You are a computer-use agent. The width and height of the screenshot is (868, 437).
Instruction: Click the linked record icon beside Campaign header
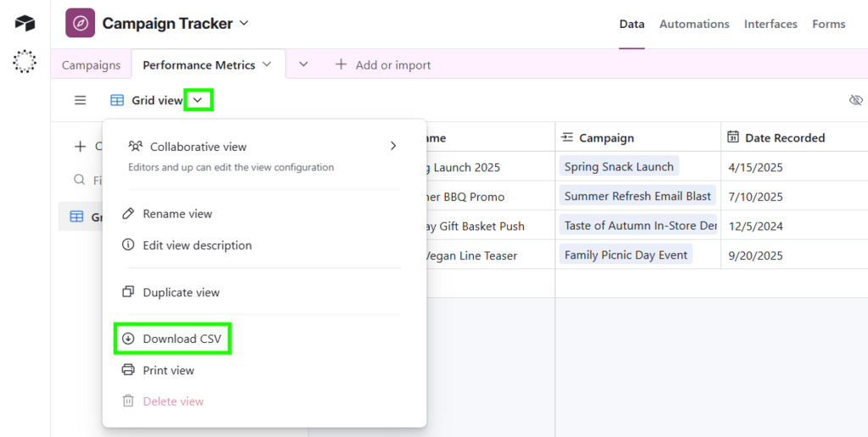(x=568, y=137)
